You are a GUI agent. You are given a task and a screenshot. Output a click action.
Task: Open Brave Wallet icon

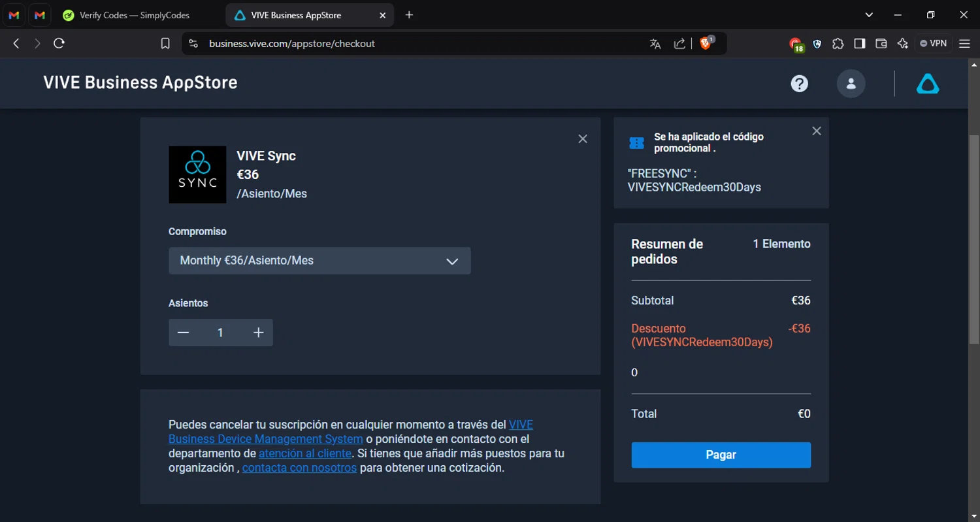click(881, 44)
